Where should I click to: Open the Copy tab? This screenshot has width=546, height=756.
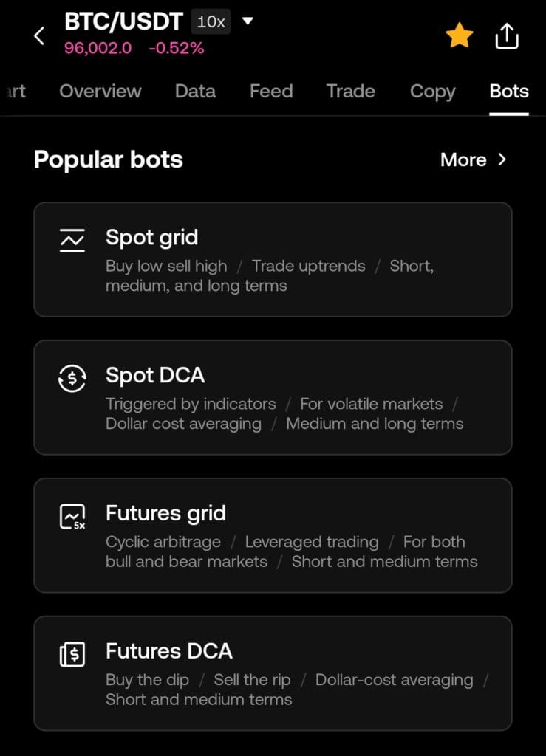tap(432, 91)
